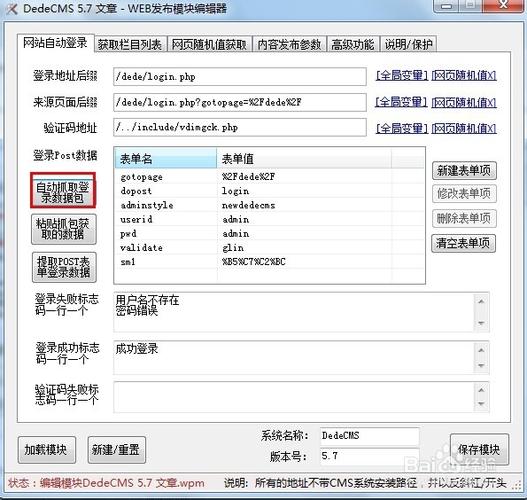Click 全局变量 link for 验证码地址

(x=402, y=128)
